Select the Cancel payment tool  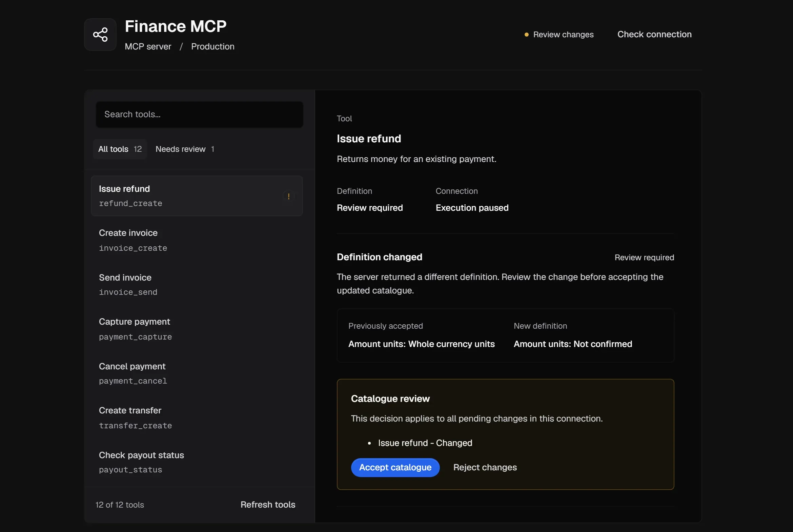click(197, 373)
